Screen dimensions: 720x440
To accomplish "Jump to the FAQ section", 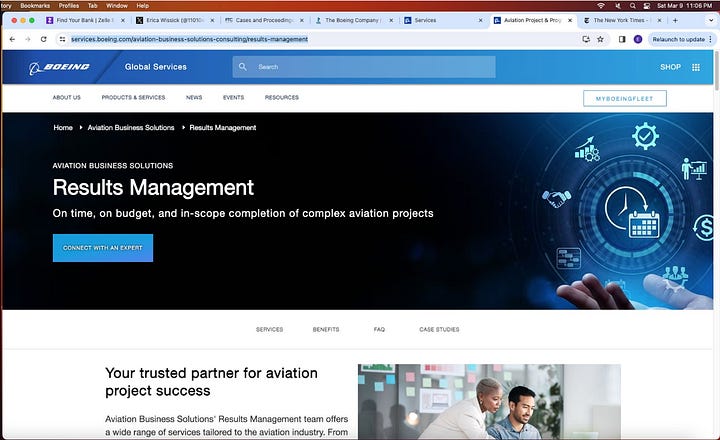I will [x=379, y=329].
